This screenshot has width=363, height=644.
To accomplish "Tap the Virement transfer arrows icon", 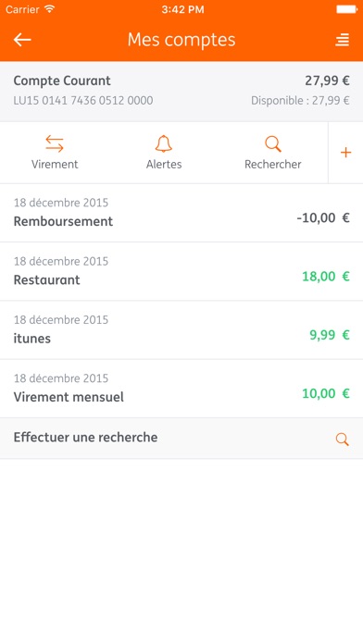I will (55, 144).
